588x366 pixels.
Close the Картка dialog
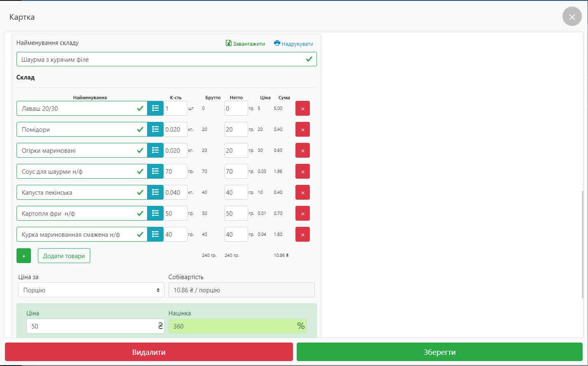pos(572,17)
